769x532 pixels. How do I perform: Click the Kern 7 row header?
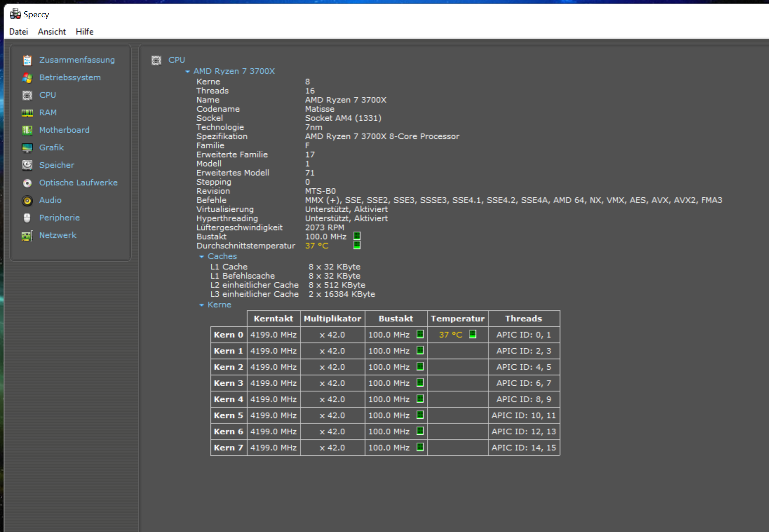pos(229,447)
